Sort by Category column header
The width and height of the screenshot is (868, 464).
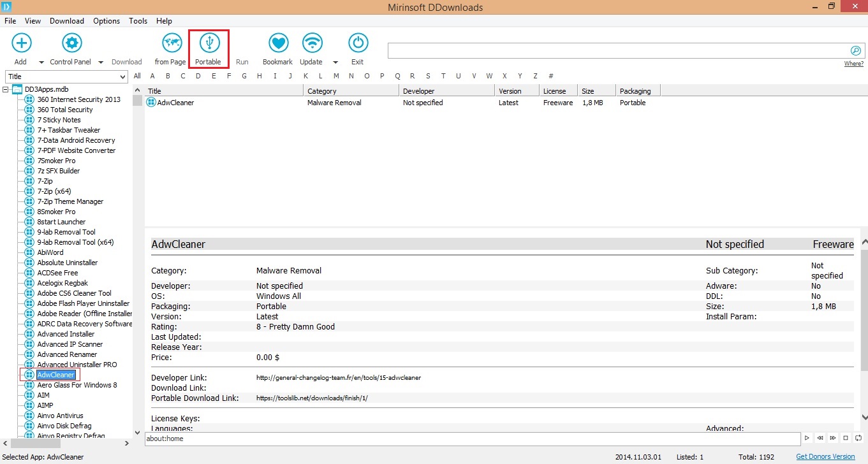pyautogui.click(x=351, y=91)
